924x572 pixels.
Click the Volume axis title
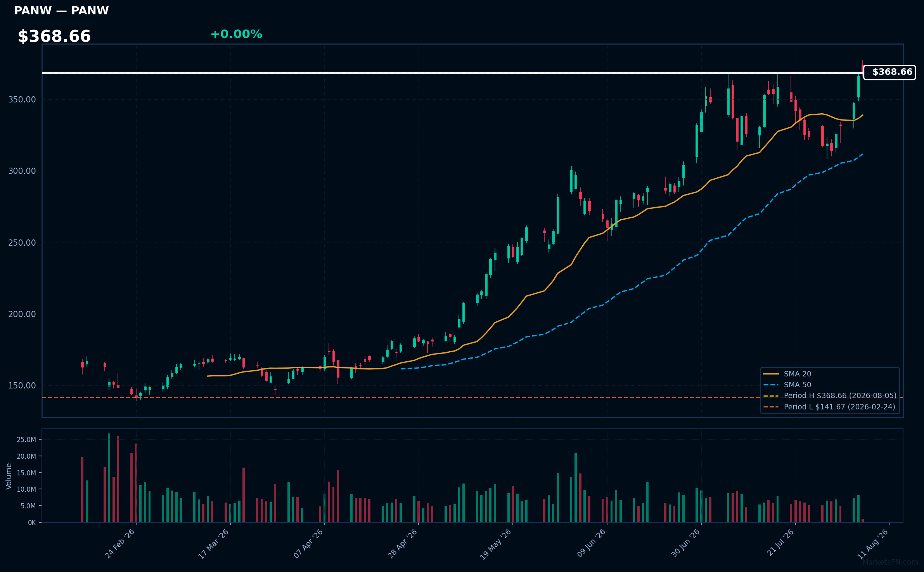coord(9,476)
